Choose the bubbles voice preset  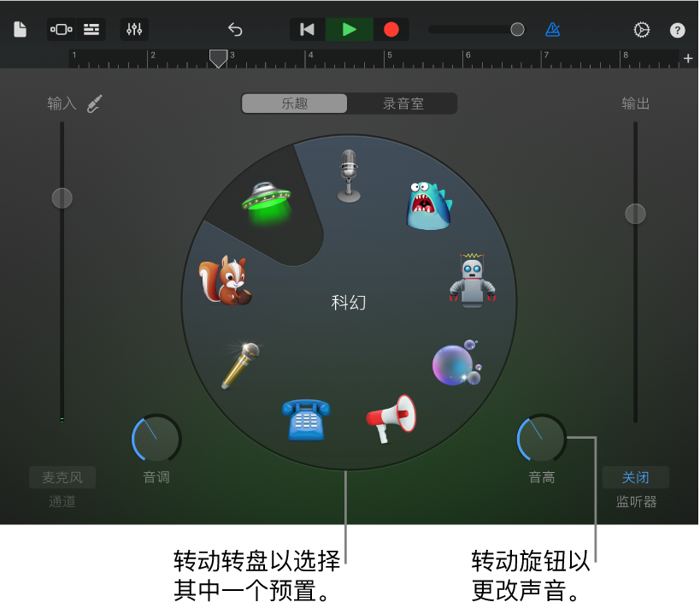(456, 363)
